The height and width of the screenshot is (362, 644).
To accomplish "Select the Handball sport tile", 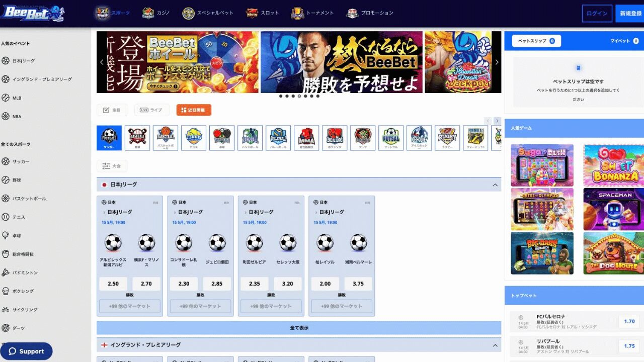I will click(x=250, y=138).
